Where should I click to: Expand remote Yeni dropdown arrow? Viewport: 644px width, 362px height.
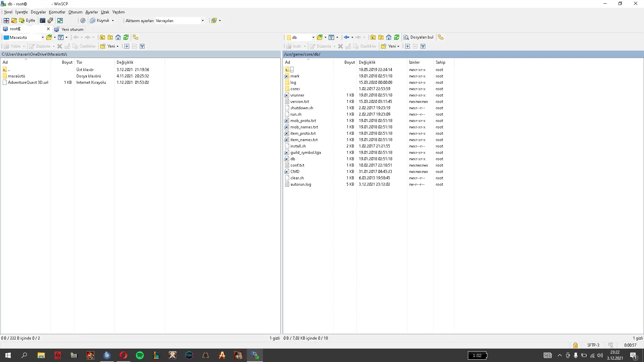pos(398,46)
